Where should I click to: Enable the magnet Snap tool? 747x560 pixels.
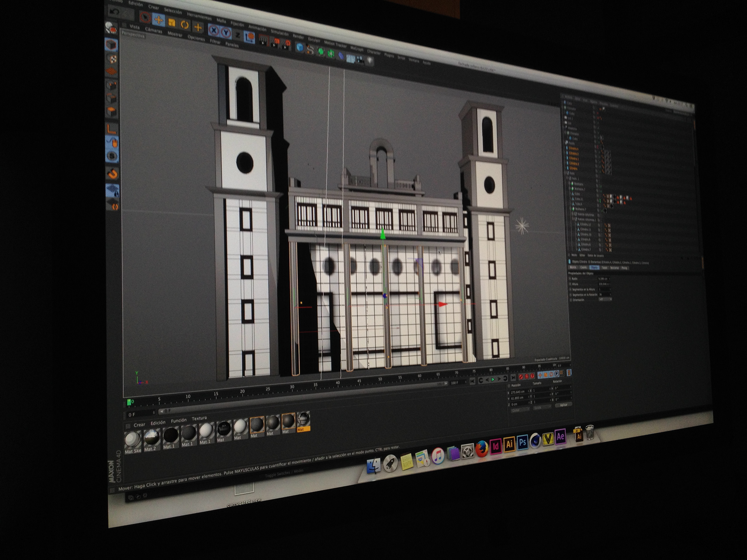pyautogui.click(x=112, y=173)
